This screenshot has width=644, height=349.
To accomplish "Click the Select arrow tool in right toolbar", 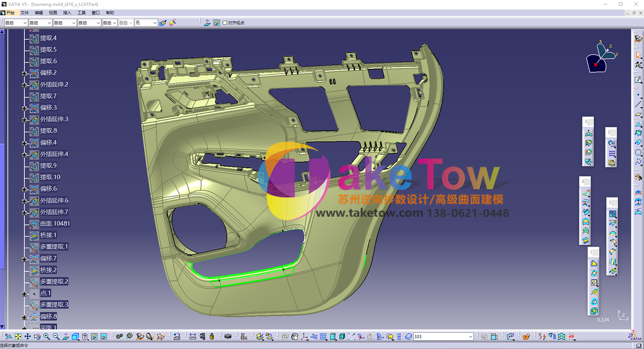I will point(638,55).
